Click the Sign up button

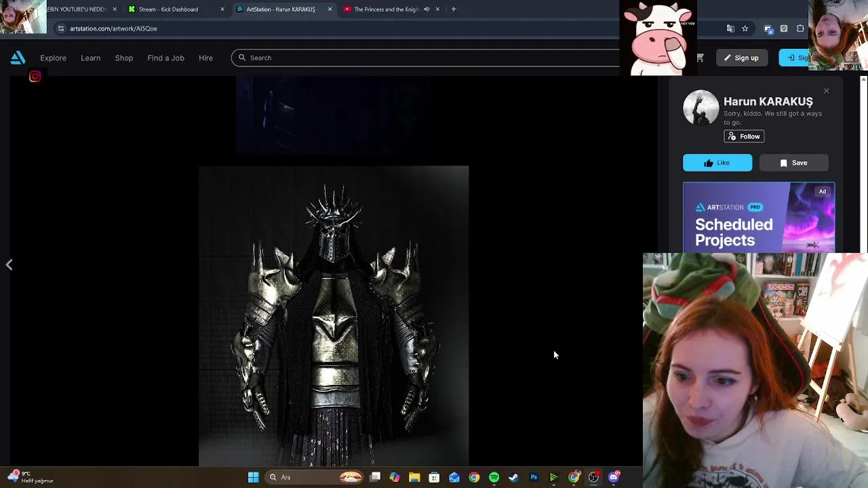point(741,58)
